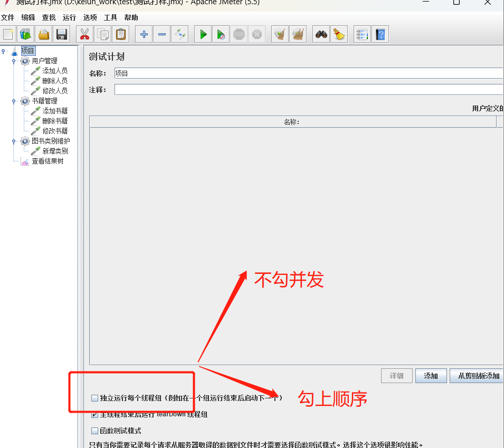
Task: Click the 添加 button
Action: pyautogui.click(x=431, y=376)
